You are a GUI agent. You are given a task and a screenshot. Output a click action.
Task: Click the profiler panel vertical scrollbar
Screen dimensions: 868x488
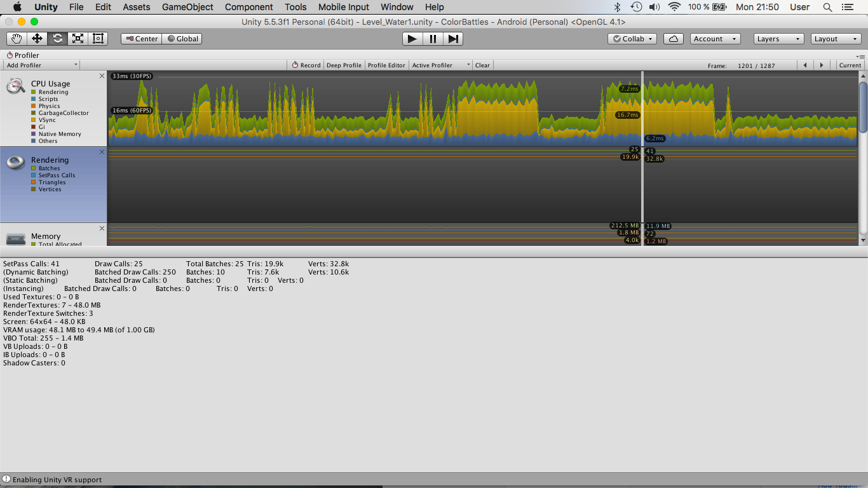click(863, 108)
